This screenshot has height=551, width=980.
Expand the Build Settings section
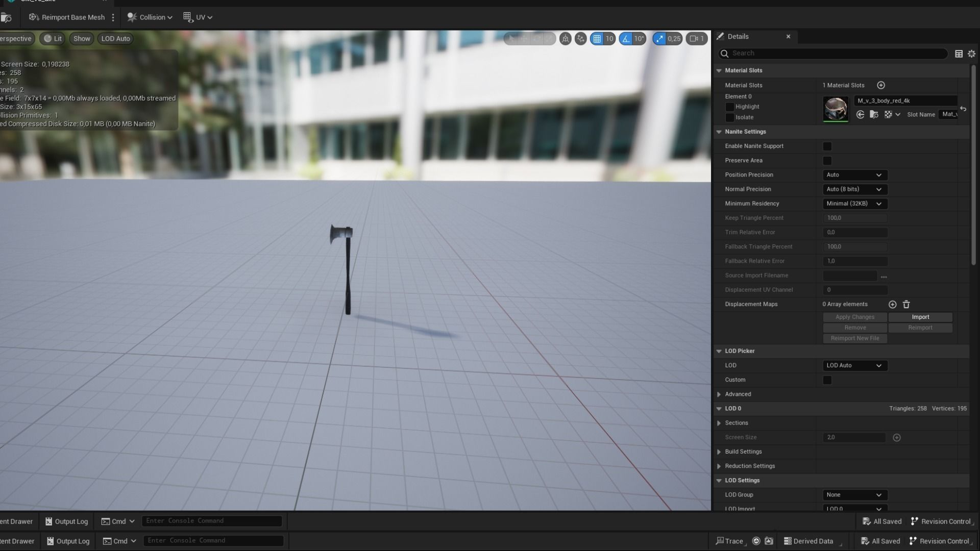coord(719,452)
